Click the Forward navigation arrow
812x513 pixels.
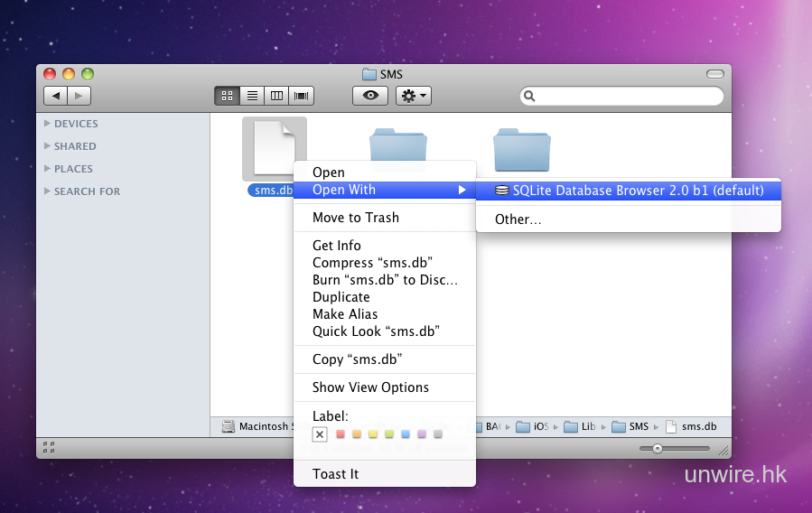point(79,96)
